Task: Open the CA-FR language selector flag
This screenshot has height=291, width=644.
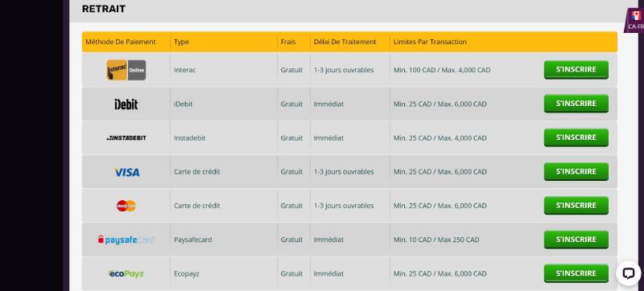Action: tap(636, 20)
